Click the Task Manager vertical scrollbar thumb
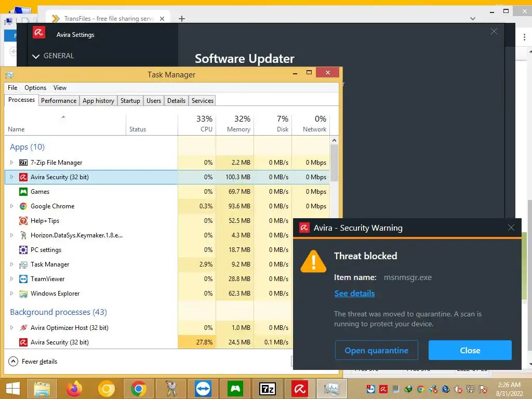 coord(334,163)
